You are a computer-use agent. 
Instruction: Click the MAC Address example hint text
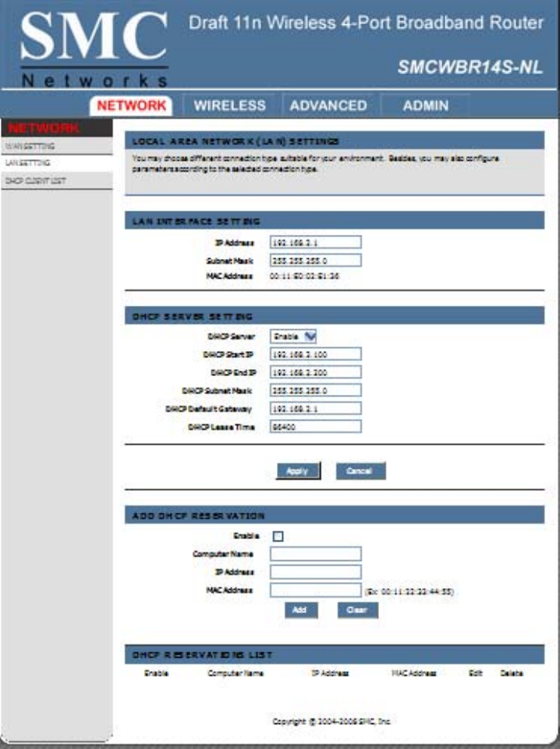point(409,592)
